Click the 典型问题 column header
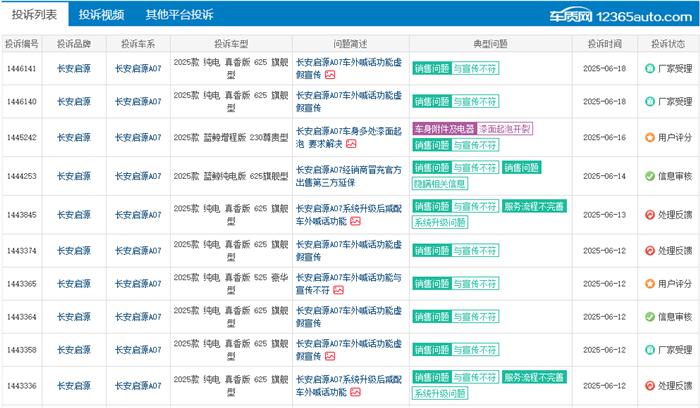700x408 pixels. tap(491, 44)
